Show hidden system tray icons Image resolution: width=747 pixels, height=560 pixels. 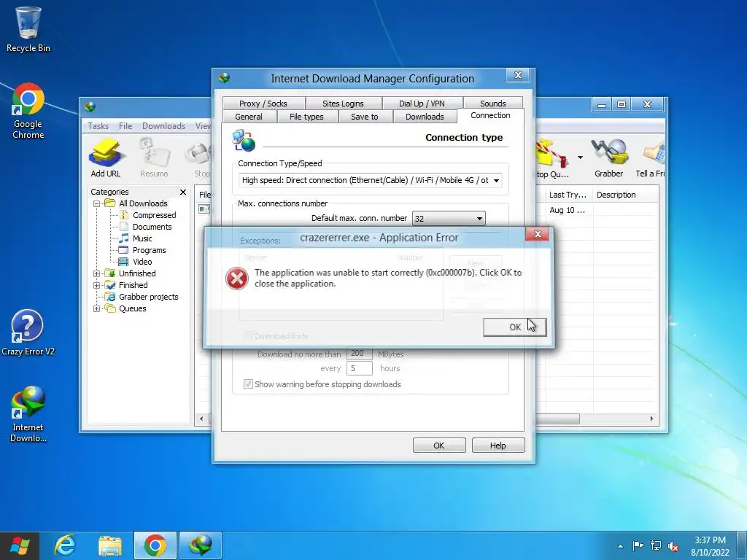(x=620, y=546)
